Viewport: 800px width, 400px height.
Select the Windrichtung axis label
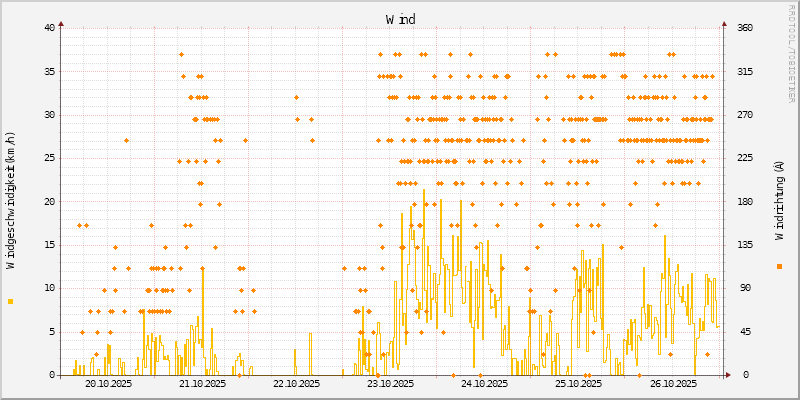[x=779, y=201]
